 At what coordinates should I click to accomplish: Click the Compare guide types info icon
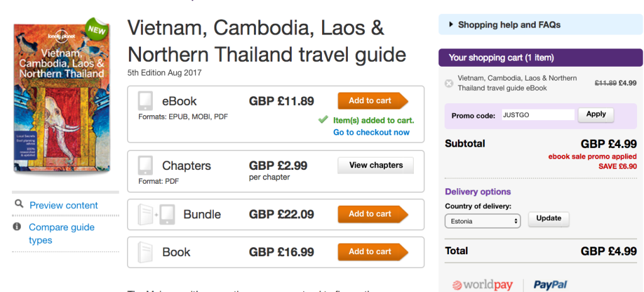coord(18,227)
